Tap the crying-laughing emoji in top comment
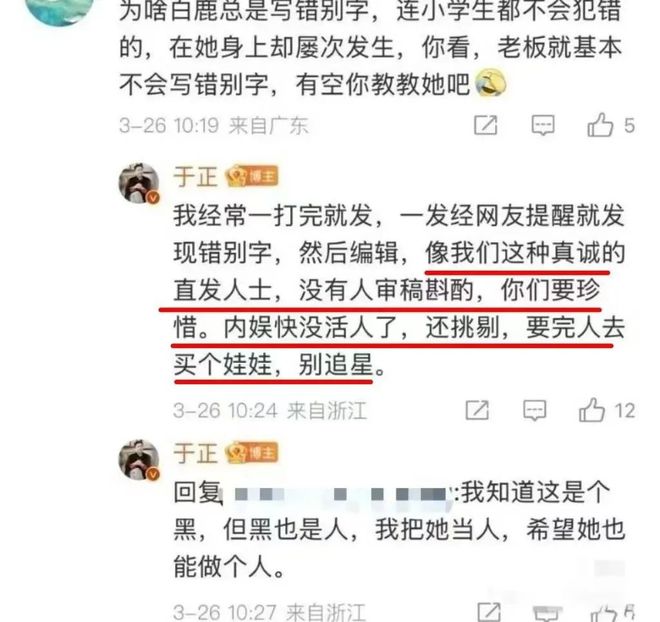Screen dimensions: 660x622 491,83
